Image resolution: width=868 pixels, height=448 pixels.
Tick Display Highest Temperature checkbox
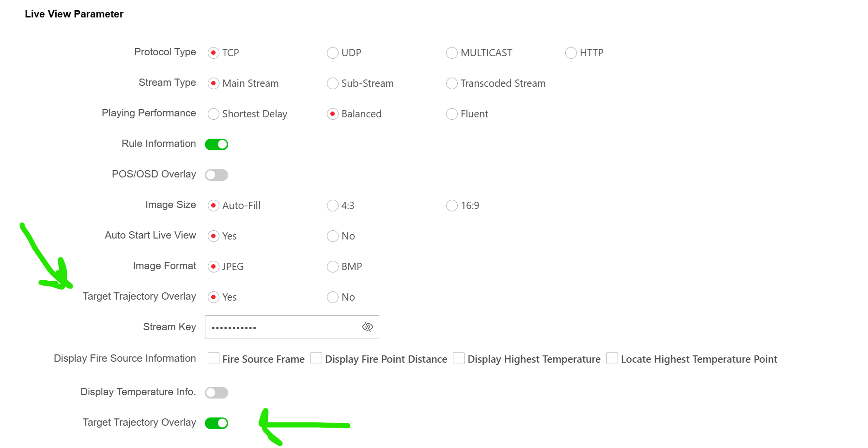459,358
